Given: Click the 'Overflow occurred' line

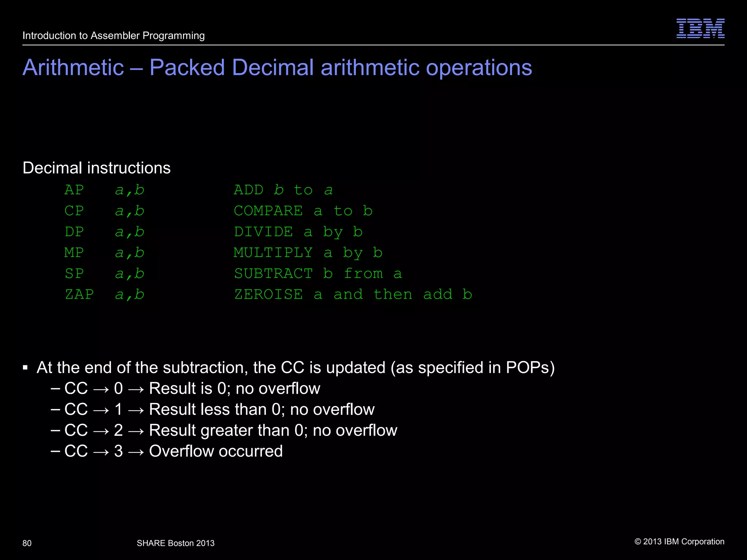Looking at the screenshot, I should point(215,451).
